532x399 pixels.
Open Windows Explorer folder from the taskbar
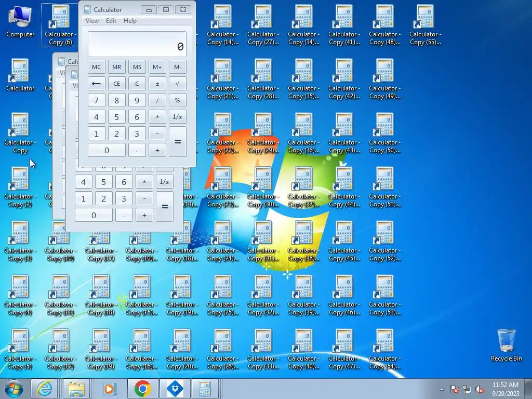tap(76, 389)
